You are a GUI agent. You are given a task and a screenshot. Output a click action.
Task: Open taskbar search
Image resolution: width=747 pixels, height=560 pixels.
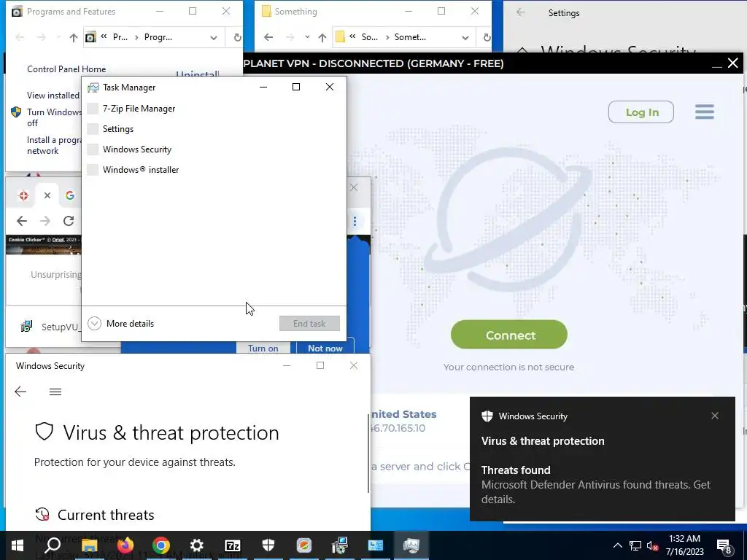[53, 545]
